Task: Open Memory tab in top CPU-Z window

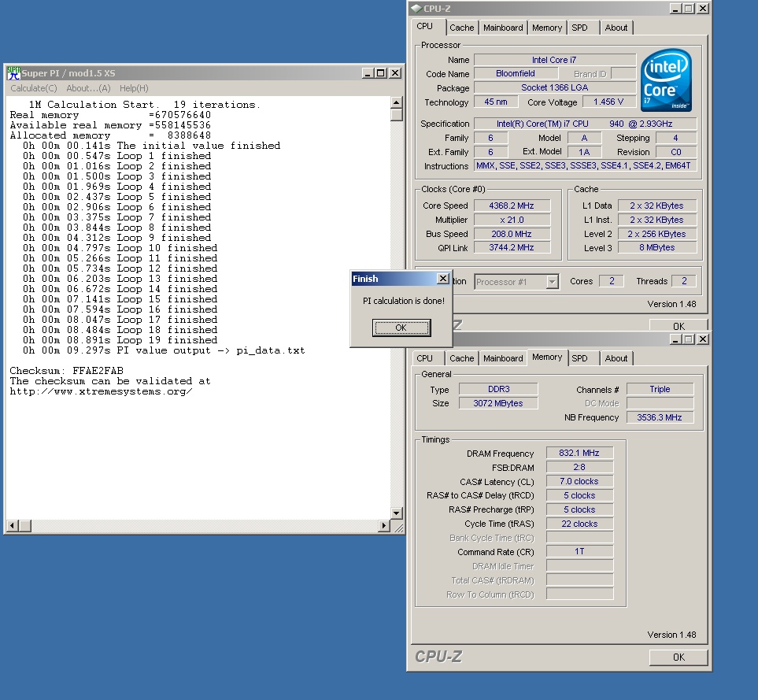Action: tap(547, 28)
